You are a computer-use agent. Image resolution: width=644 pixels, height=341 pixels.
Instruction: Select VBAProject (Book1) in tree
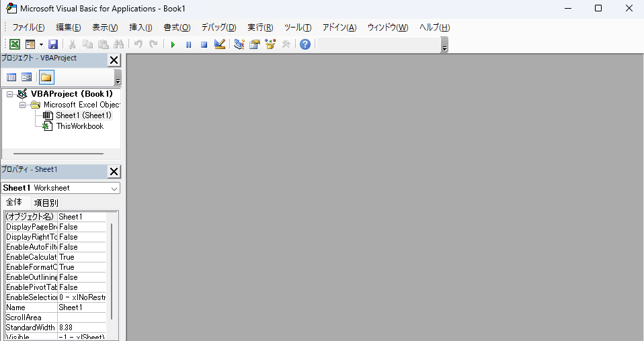click(x=71, y=93)
